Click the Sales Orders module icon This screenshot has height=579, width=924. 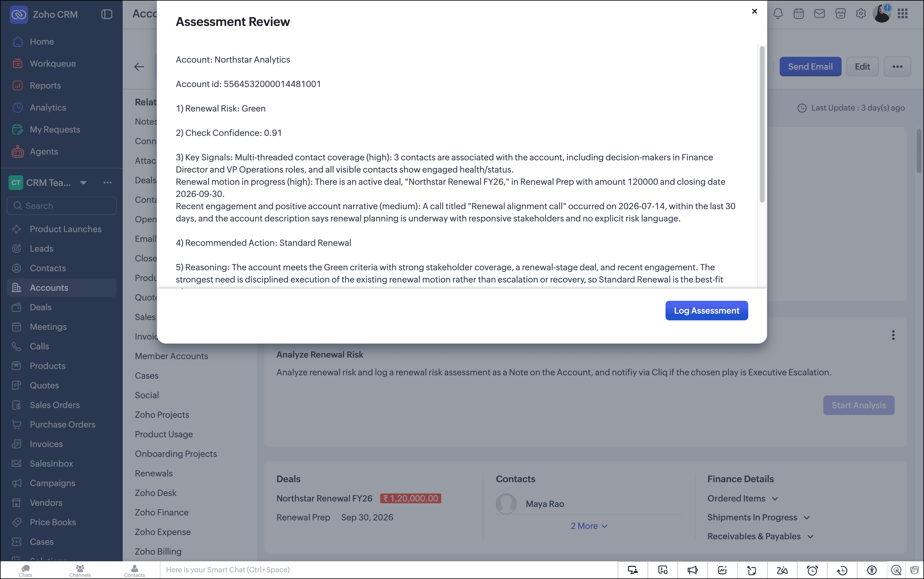(x=16, y=405)
